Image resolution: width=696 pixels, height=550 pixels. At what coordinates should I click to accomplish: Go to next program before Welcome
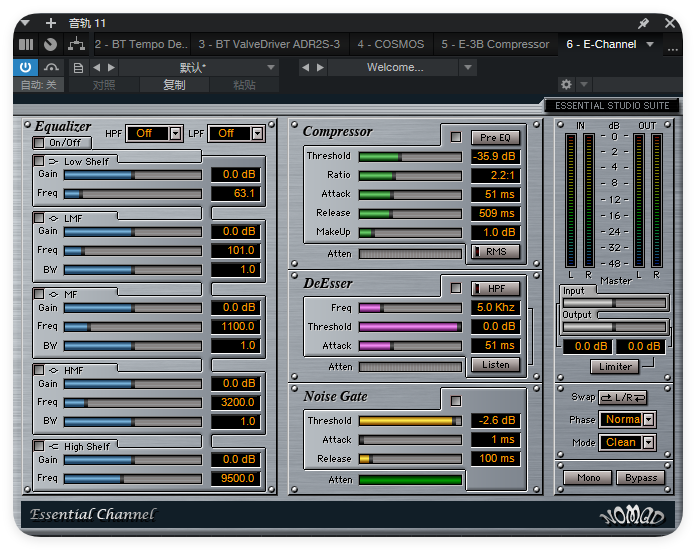(x=320, y=67)
